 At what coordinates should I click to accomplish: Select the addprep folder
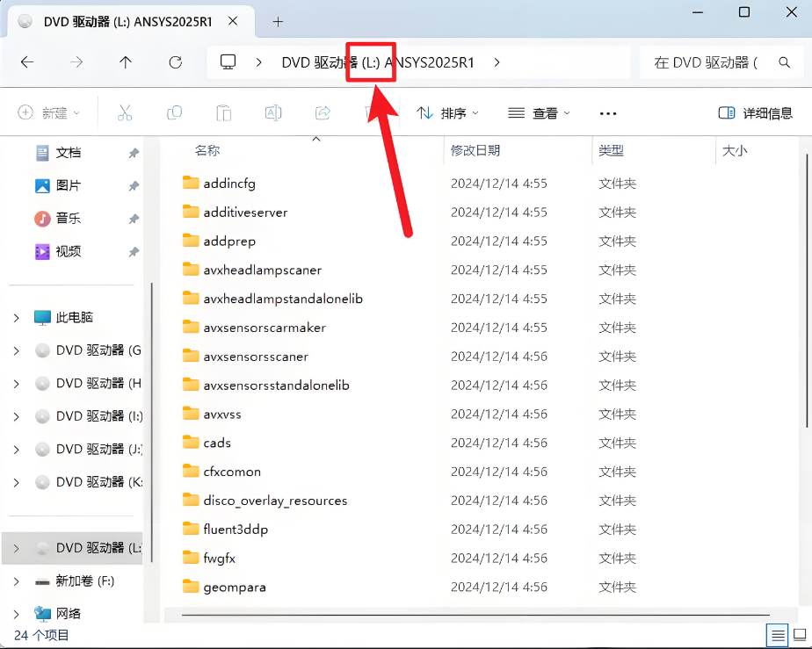[x=229, y=242]
